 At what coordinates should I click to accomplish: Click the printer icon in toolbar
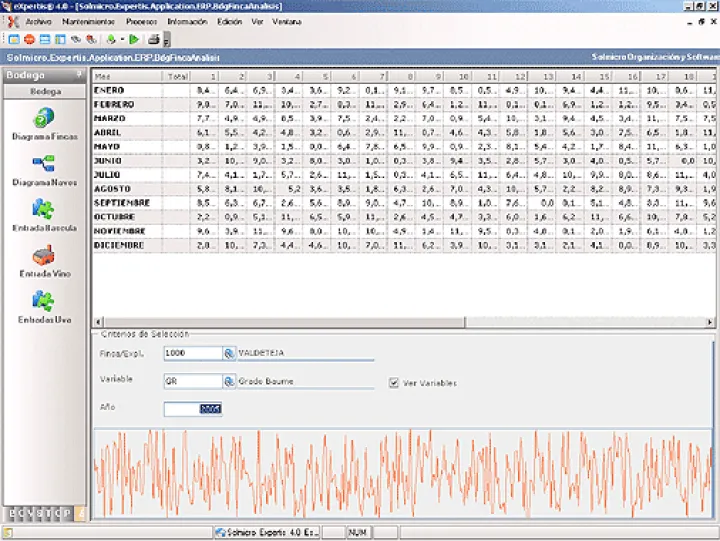tap(153, 39)
